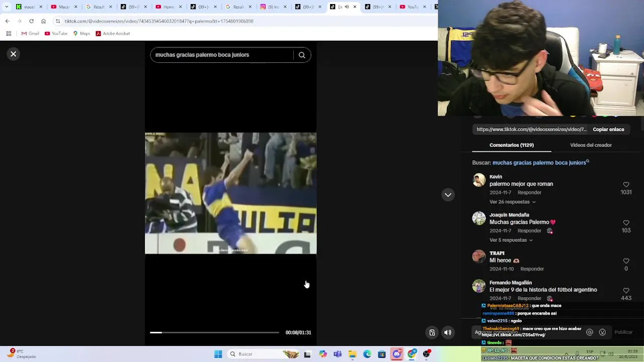Switch to the 'Home' YouTube tab

pyautogui.click(x=169, y=7)
